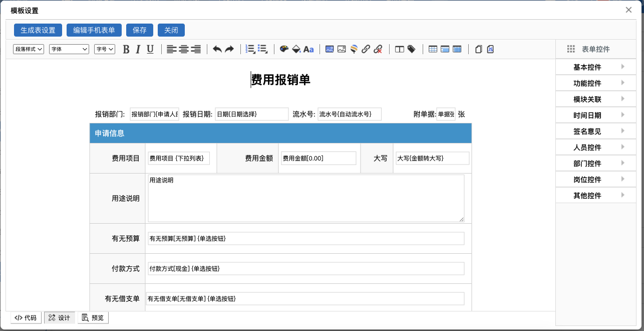Viewport: 644px width, 331px height.
Task: Insert a table
Action: pos(432,49)
